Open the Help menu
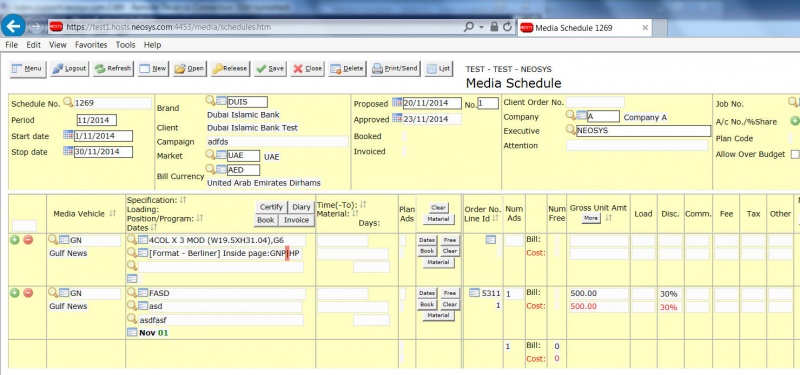800x375 pixels. coord(152,45)
